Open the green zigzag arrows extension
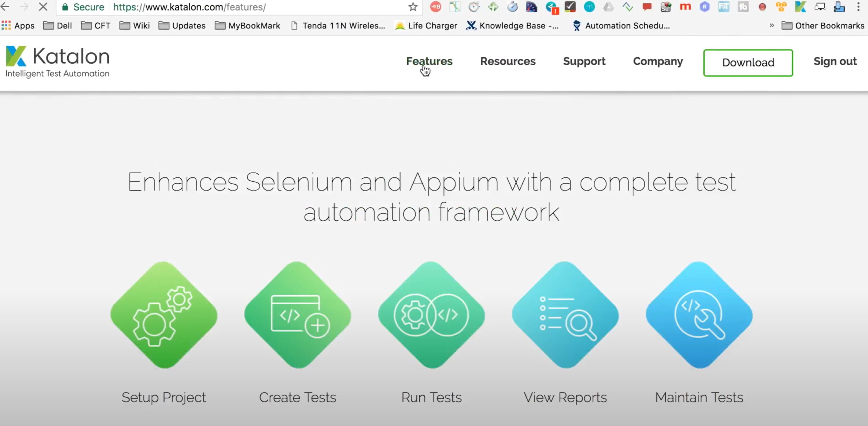This screenshot has height=426, width=868. 627,7
